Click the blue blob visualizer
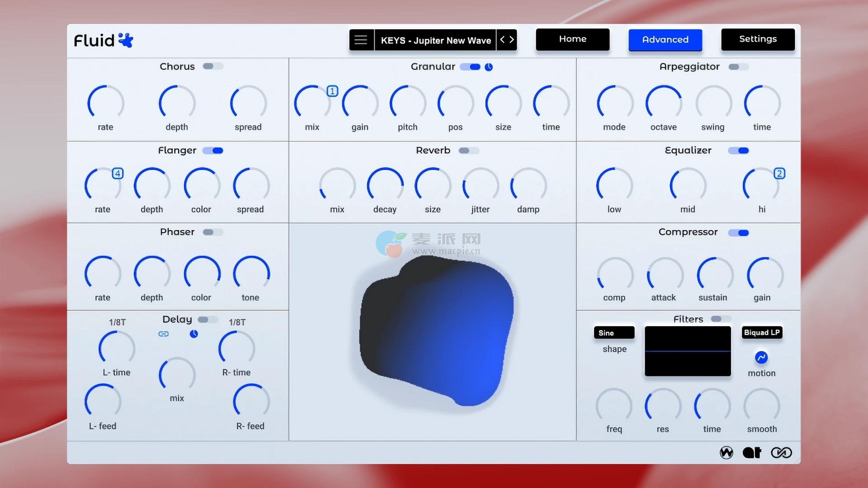Image resolution: width=868 pixels, height=488 pixels. click(437, 331)
